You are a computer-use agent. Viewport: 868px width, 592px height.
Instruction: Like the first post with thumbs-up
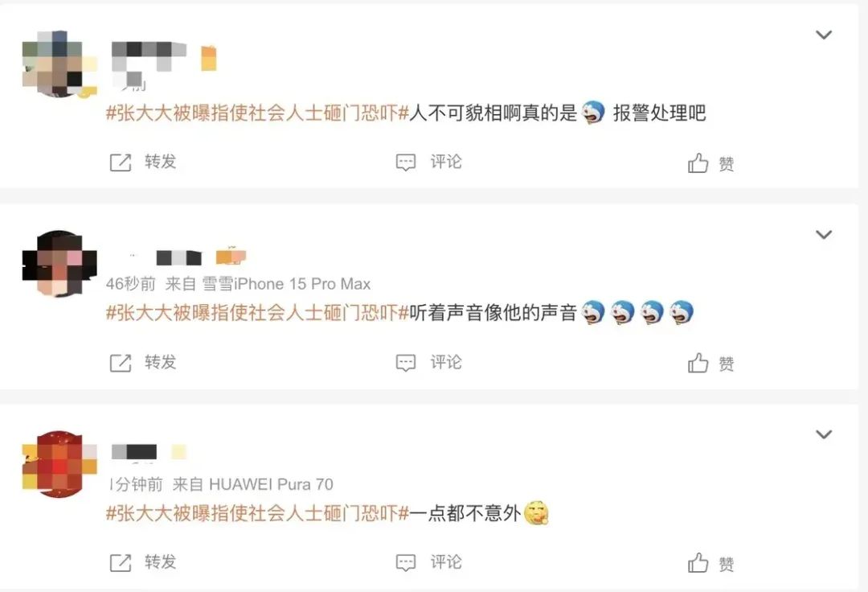click(x=698, y=162)
